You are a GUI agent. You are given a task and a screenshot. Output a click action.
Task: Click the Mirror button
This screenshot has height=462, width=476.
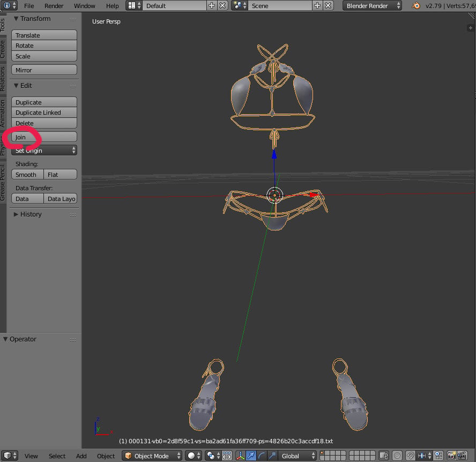pos(44,70)
